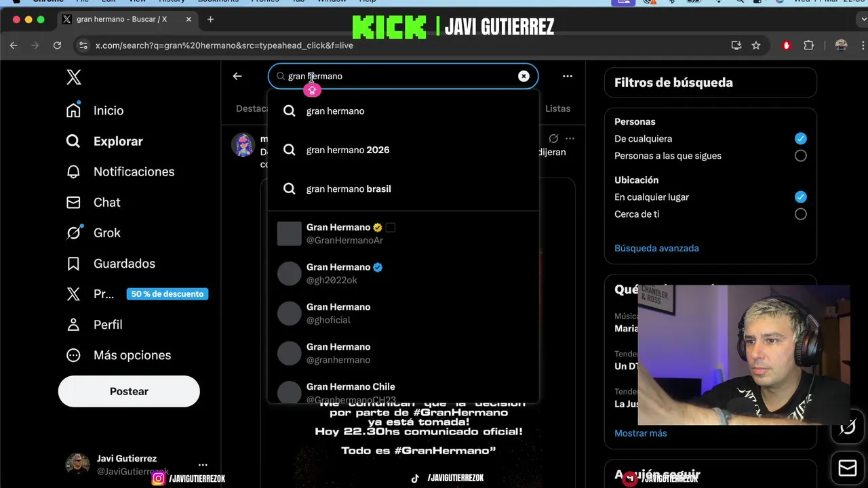
Task: Click the Chrome profile avatar
Action: tap(842, 45)
